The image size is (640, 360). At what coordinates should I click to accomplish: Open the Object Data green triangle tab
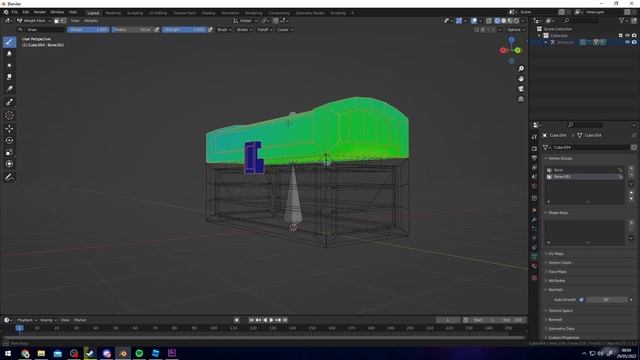coord(534,257)
